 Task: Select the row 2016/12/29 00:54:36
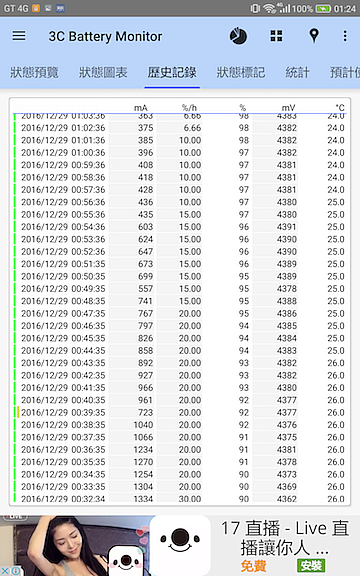180,227
